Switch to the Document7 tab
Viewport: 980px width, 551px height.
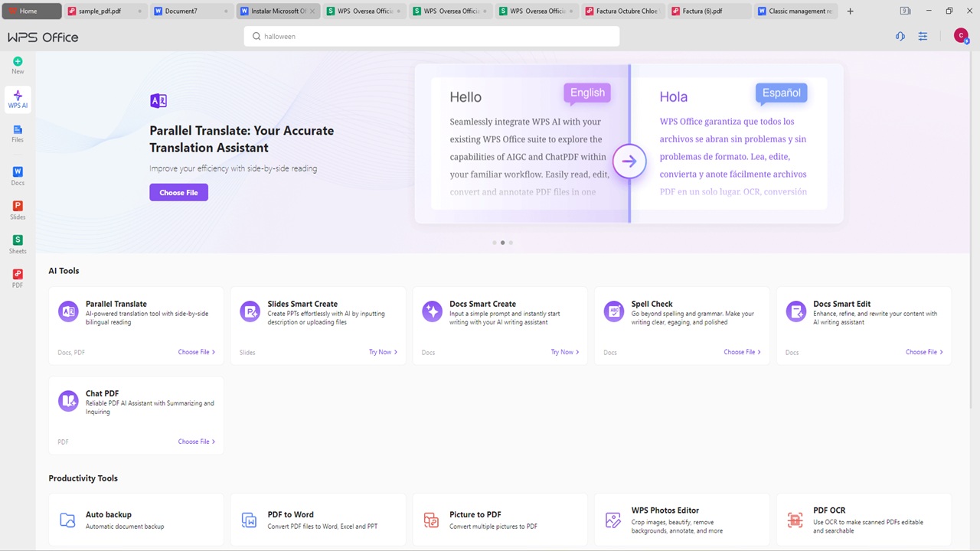pyautogui.click(x=181, y=11)
